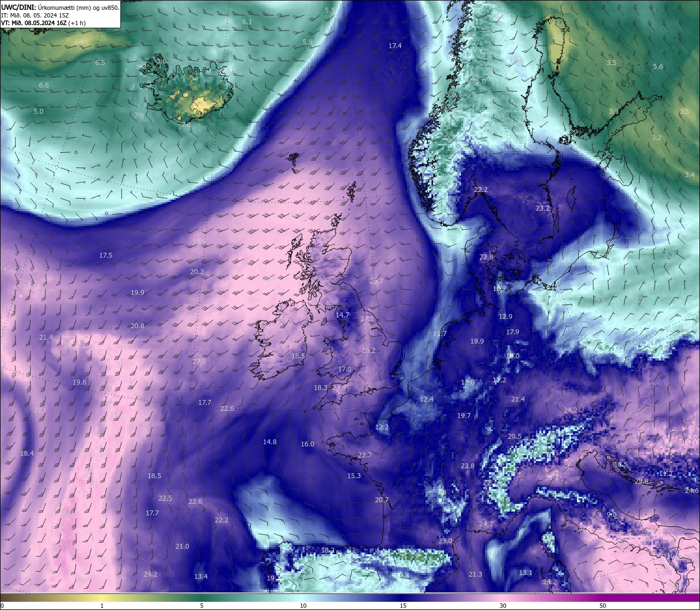The height and width of the screenshot is (610, 700).
Task: Click the 6.6 value label
Action: pos(44,85)
